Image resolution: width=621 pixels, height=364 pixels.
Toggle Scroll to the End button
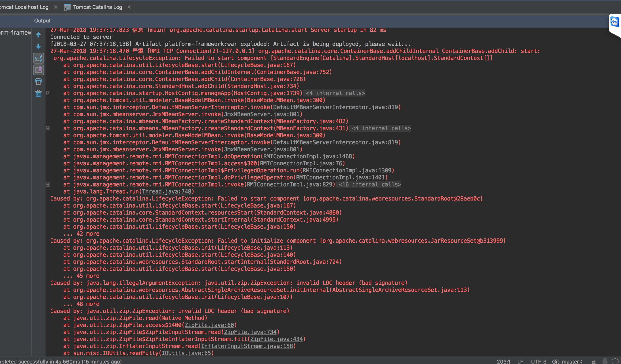[38, 70]
